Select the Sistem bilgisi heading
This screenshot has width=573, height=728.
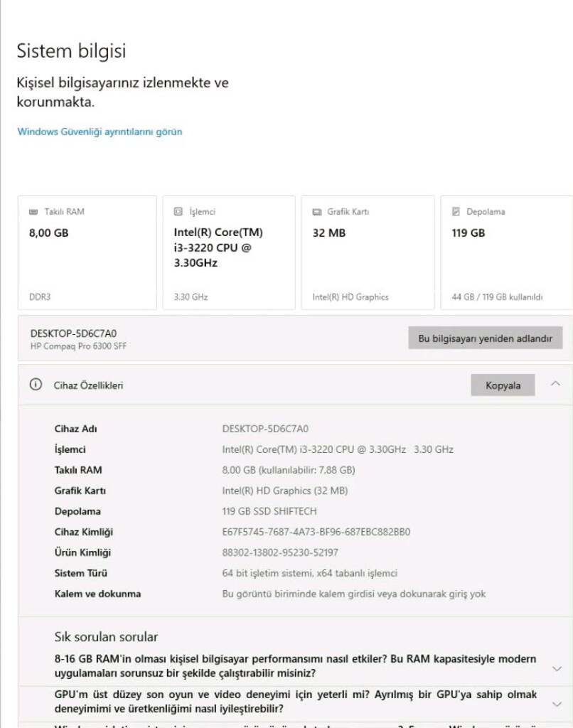pos(72,51)
